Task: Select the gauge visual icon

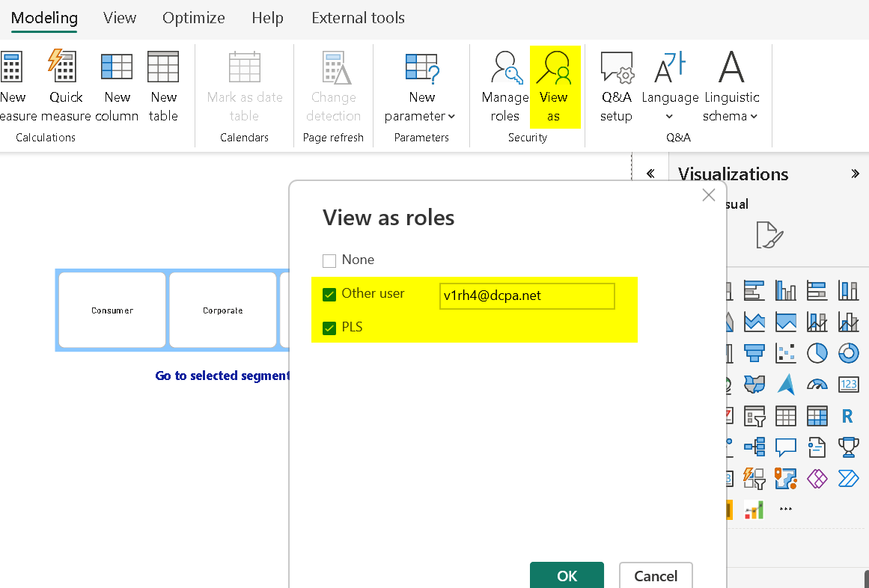Action: click(x=817, y=384)
